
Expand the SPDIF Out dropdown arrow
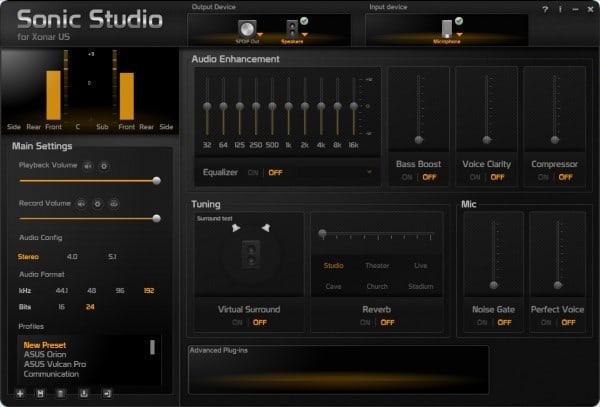coord(260,35)
